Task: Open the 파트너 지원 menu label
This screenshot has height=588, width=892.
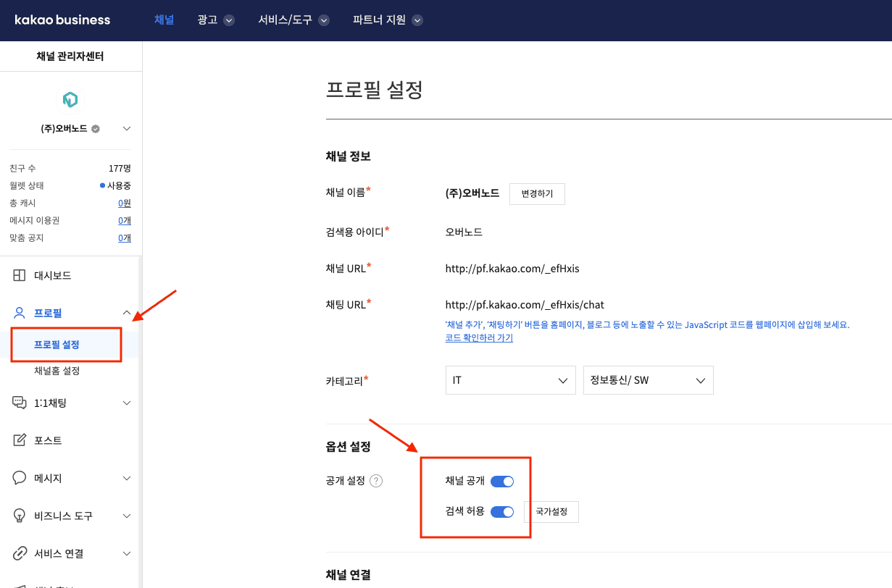Action: (x=380, y=20)
